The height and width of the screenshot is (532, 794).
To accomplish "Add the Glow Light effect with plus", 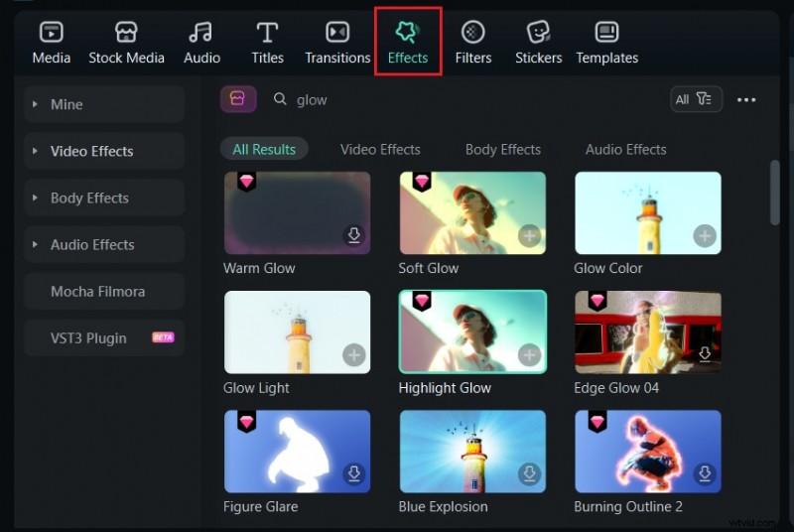I will [x=354, y=355].
